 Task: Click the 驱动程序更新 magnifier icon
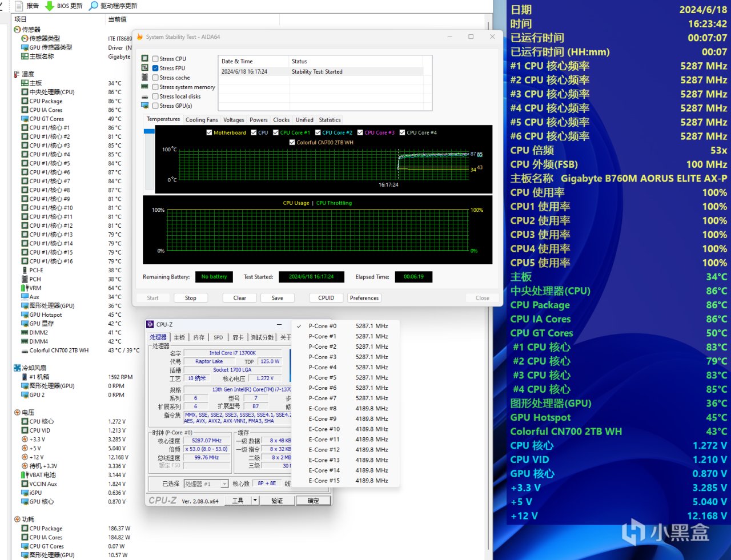[94, 6]
